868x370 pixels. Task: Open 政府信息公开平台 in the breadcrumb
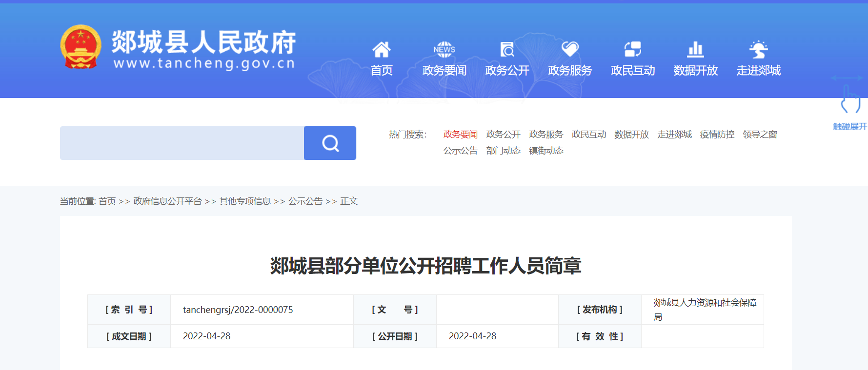click(167, 201)
